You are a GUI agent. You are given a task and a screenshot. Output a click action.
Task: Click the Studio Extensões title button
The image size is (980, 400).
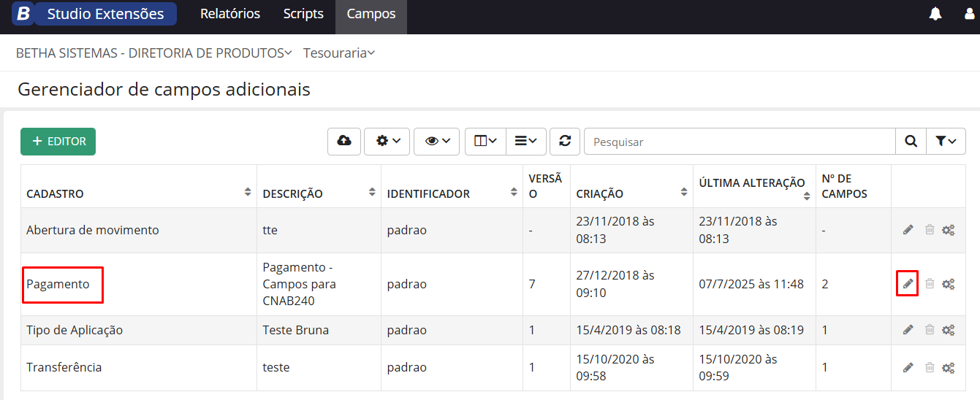pyautogui.click(x=105, y=14)
